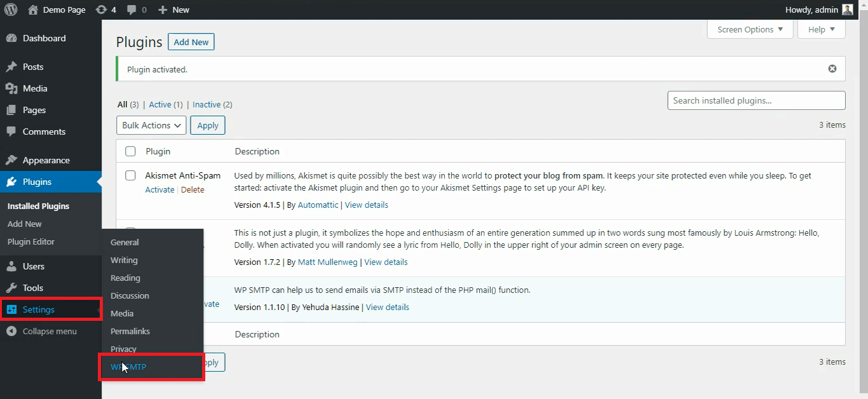Tick the Akismet Anti-Spam plugin checkbox
Image resolution: width=868 pixels, height=399 pixels.
tap(130, 175)
